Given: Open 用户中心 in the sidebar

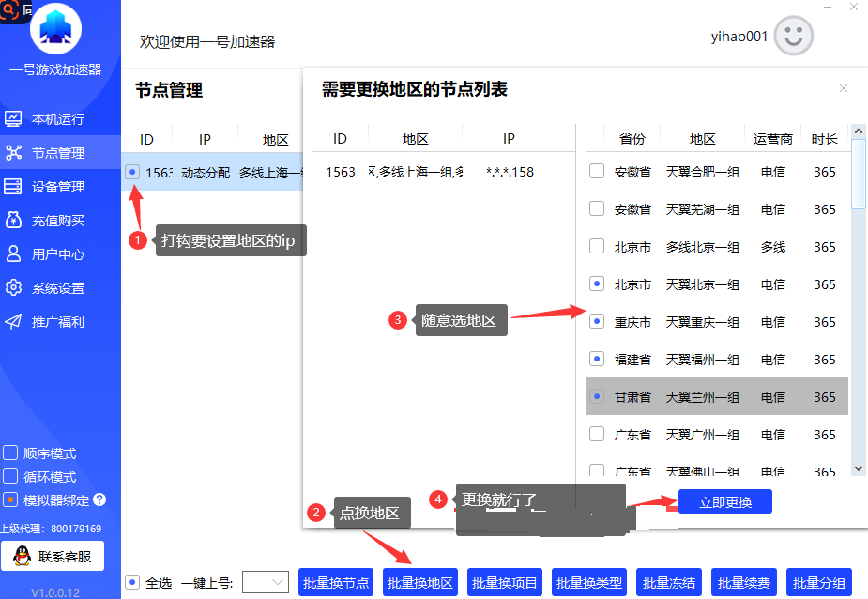Looking at the screenshot, I should pyautogui.click(x=60, y=254).
